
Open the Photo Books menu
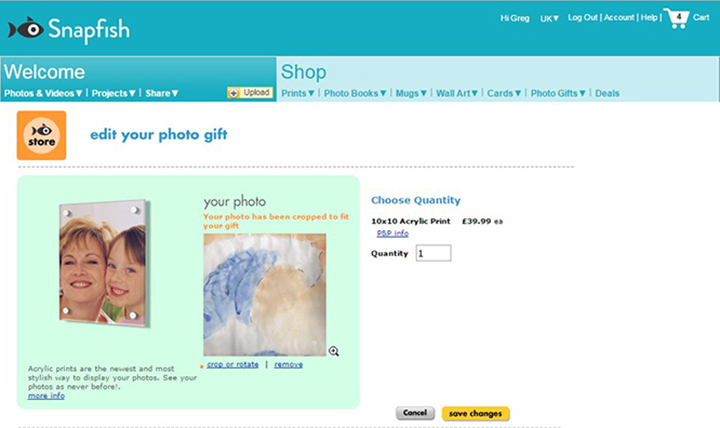pyautogui.click(x=355, y=93)
